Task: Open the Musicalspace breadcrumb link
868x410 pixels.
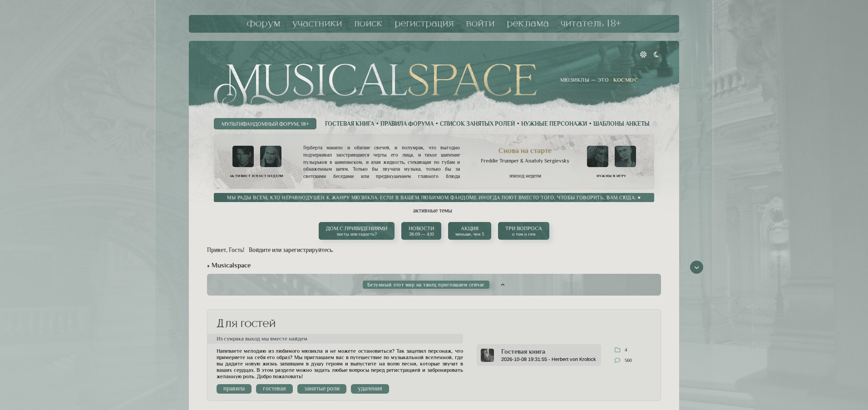Action: [231, 266]
